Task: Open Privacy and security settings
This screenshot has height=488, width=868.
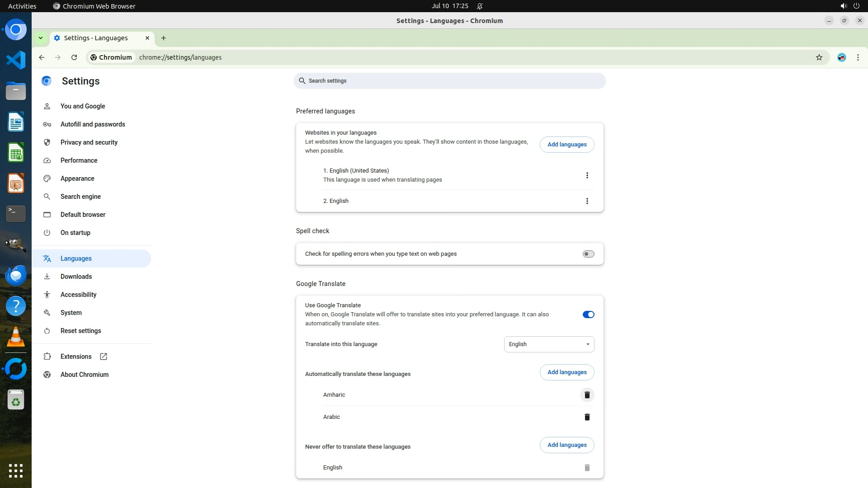Action: (89, 142)
